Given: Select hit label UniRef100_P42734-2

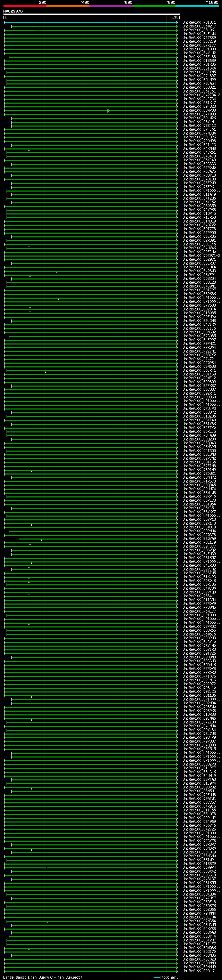Looking at the screenshot, I should [201, 95].
